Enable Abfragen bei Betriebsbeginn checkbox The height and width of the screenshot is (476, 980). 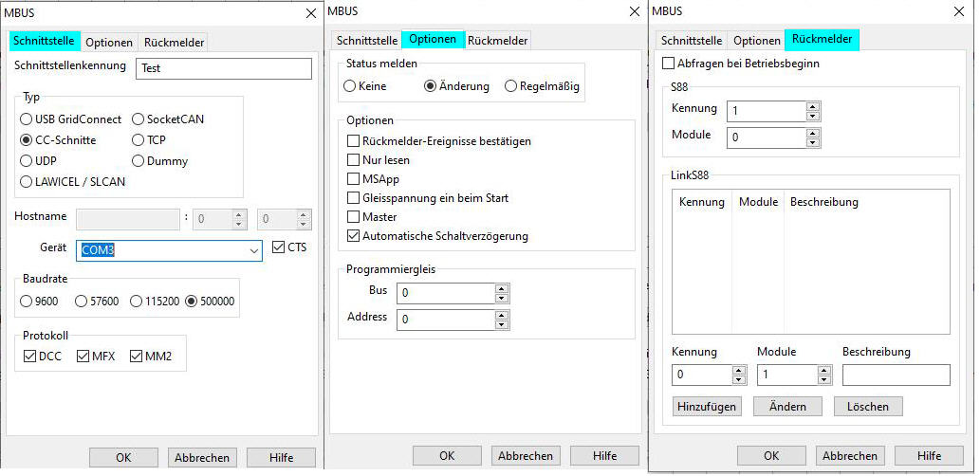pyautogui.click(x=669, y=64)
